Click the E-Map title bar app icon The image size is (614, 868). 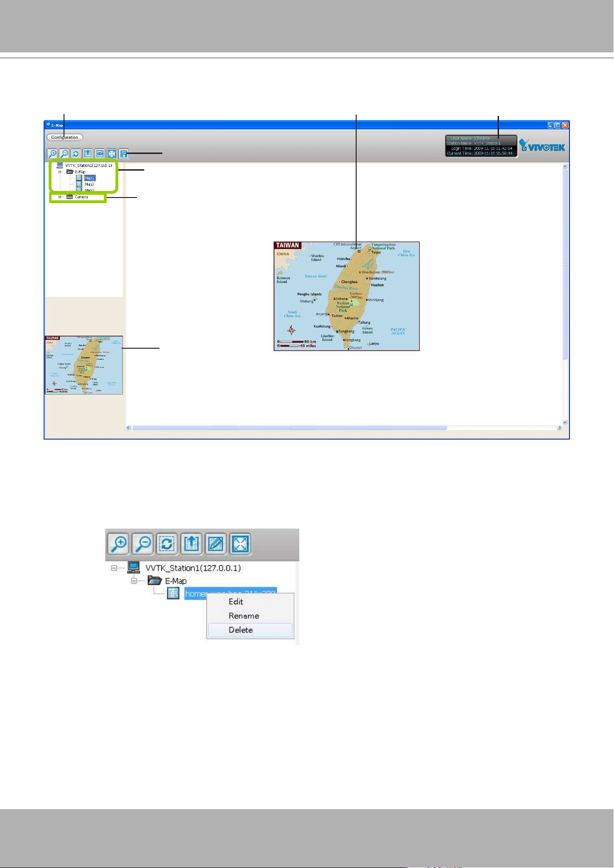48,125
